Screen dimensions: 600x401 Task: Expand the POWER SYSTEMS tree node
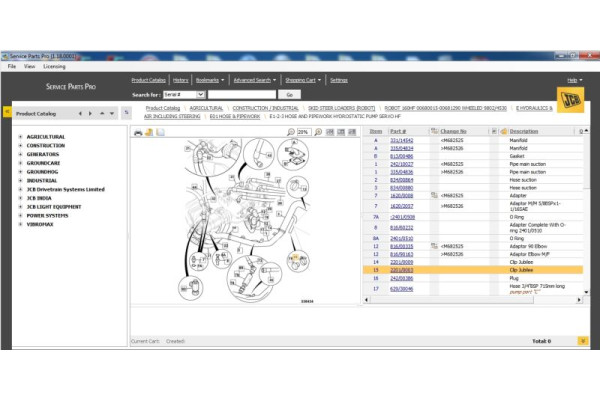(20, 214)
